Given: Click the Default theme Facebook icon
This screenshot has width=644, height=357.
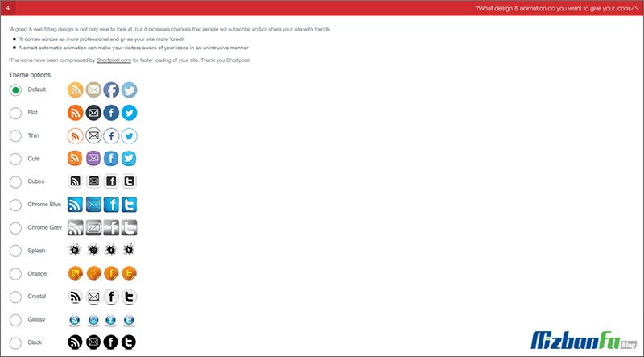Looking at the screenshot, I should [111, 90].
